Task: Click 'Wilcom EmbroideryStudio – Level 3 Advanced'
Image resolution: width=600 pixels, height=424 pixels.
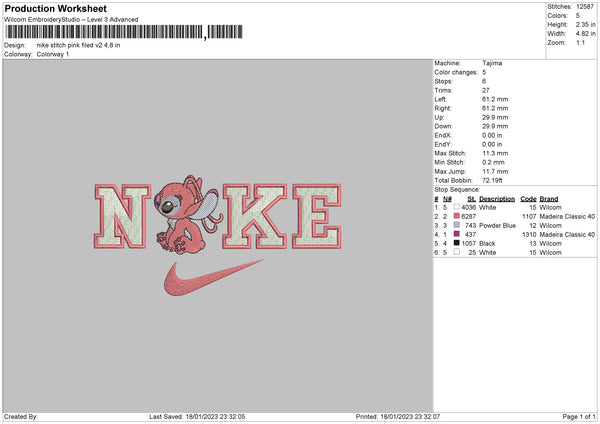Action: [x=71, y=20]
